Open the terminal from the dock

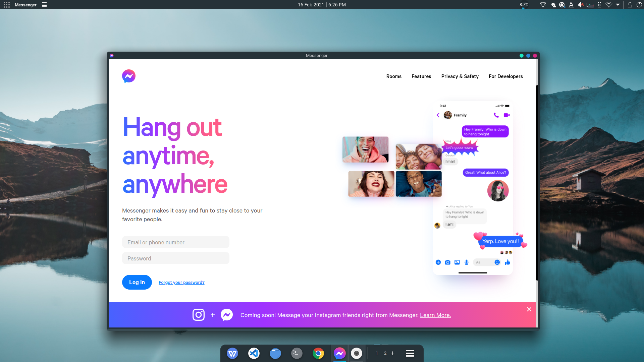pos(297,353)
